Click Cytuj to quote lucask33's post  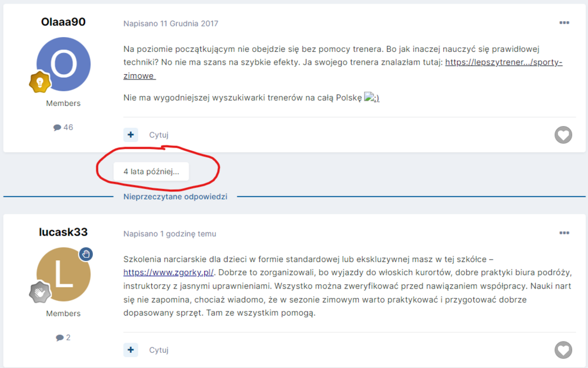(159, 350)
